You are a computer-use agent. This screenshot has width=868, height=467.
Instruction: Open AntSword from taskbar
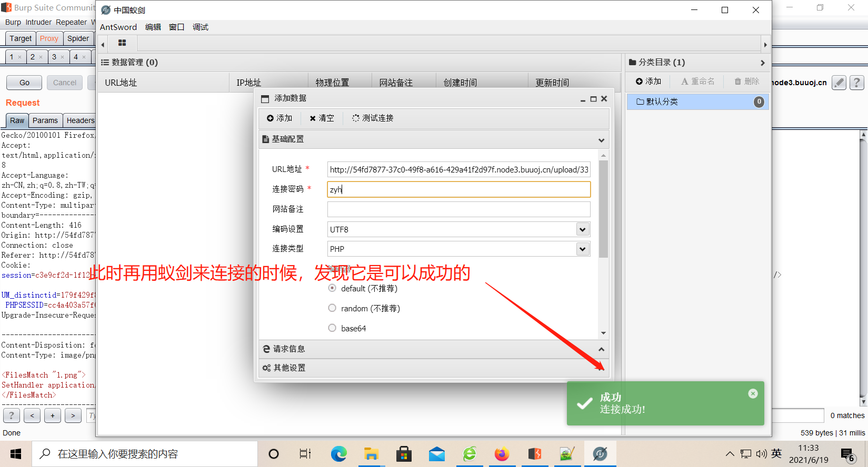pyautogui.click(x=600, y=454)
